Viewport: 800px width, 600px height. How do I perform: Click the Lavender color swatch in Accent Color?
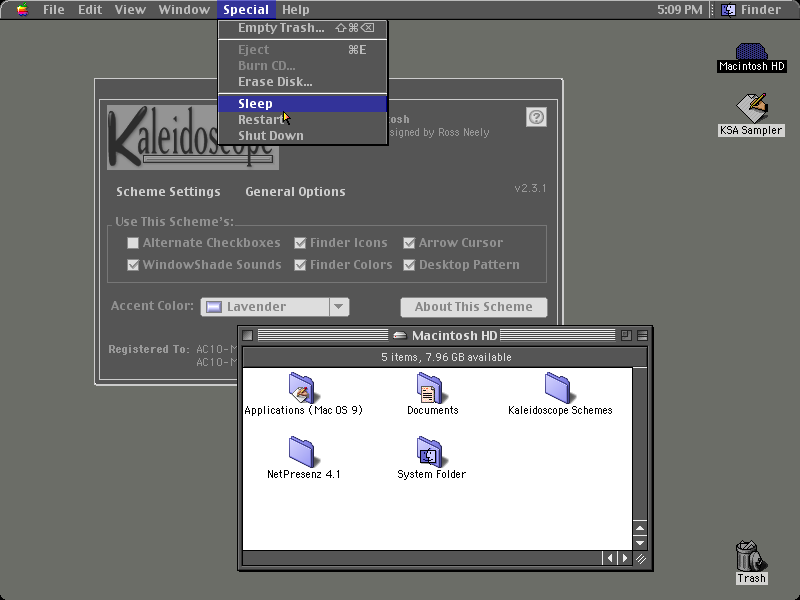[214, 307]
